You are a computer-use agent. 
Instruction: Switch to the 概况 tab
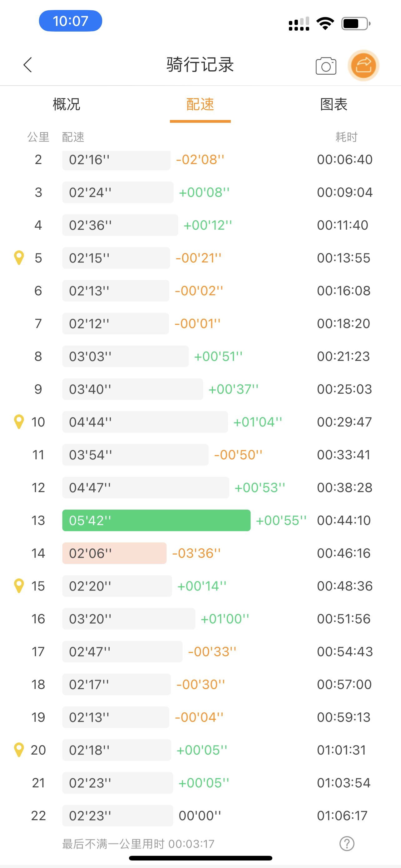[x=66, y=104]
